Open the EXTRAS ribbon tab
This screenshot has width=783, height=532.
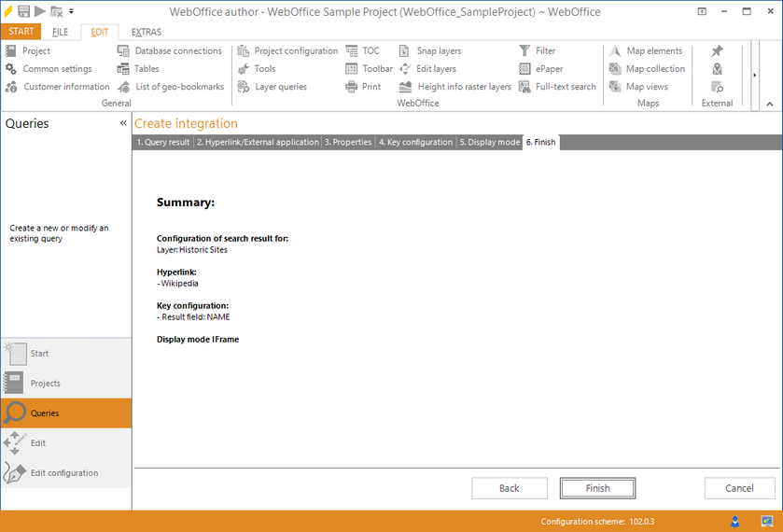(147, 32)
